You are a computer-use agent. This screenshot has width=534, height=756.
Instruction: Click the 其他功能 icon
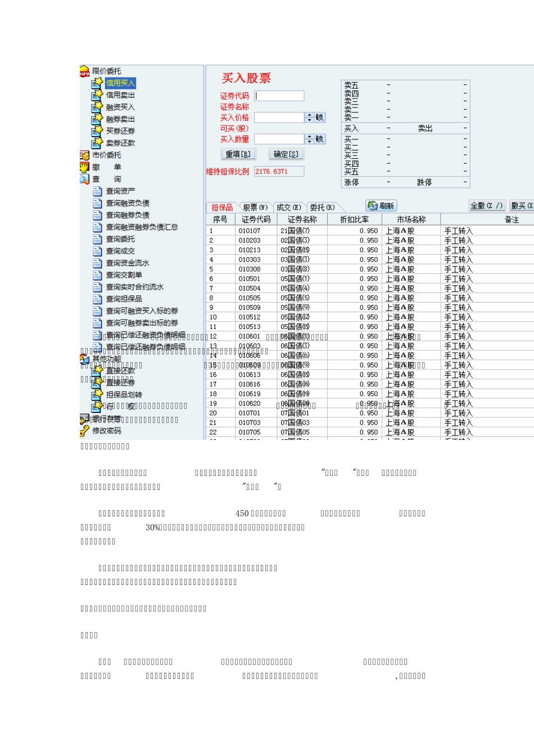coord(84,359)
